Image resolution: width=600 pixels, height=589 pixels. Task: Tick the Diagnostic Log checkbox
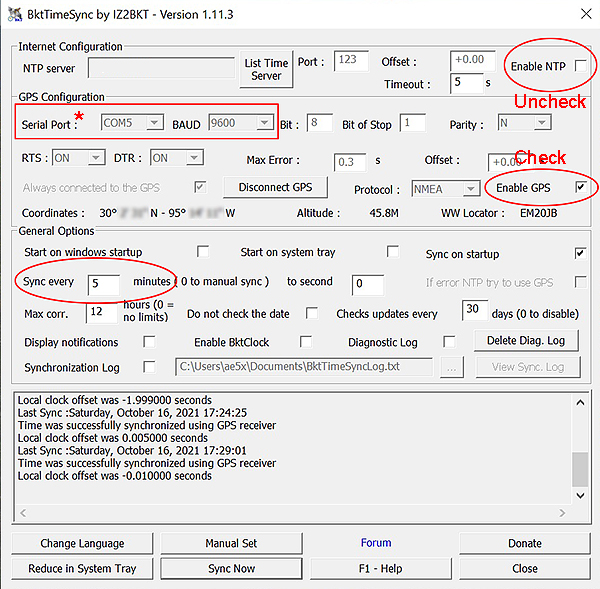tap(449, 342)
